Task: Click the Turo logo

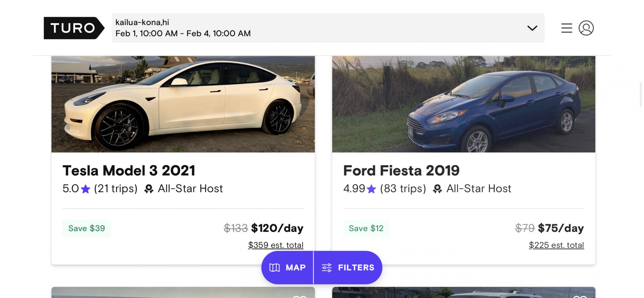Action: 74,28
